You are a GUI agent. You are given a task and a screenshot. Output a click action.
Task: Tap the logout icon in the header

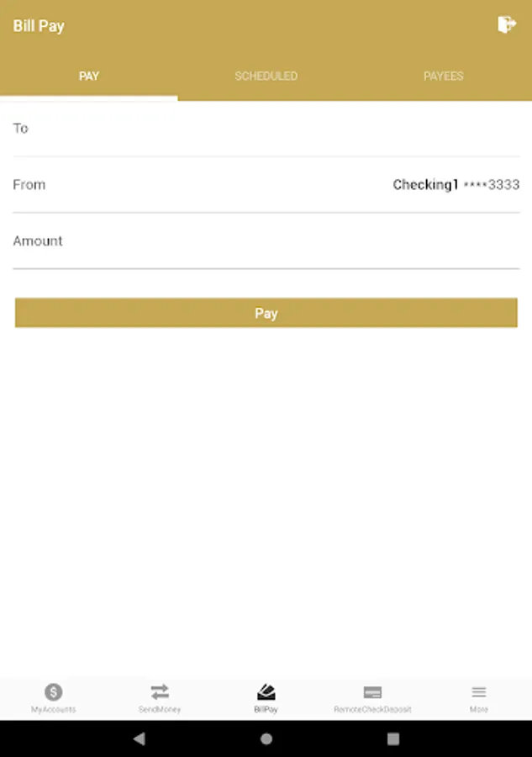pos(506,25)
